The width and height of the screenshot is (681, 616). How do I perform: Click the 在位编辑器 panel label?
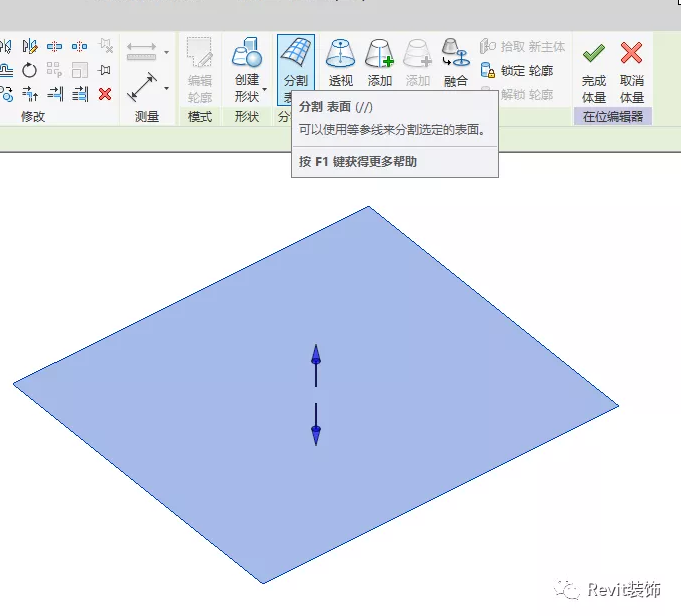[613, 116]
